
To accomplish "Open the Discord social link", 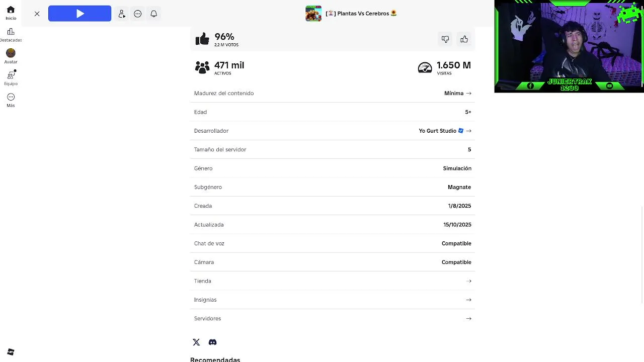I will coord(212,342).
